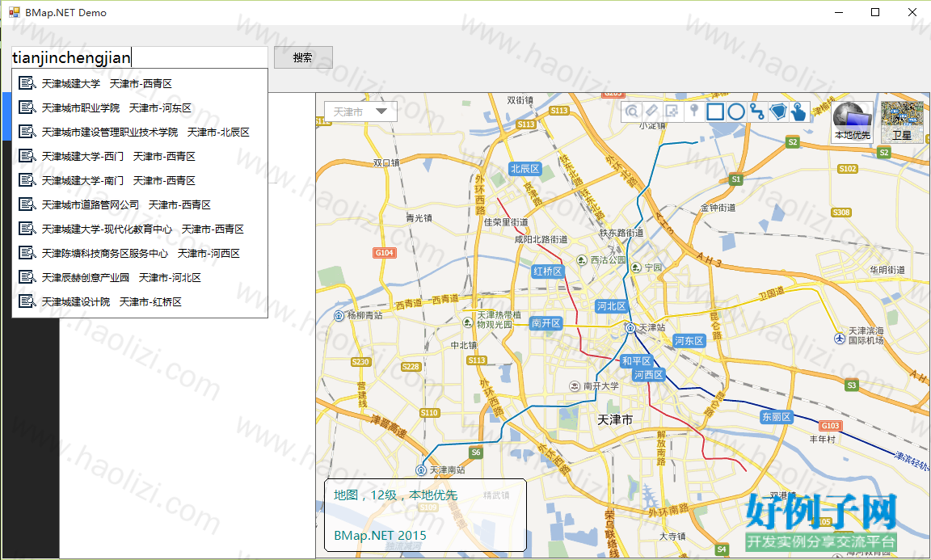Click the 河西区 district label on map
Viewport: 931px width, 560px height.
(x=648, y=375)
